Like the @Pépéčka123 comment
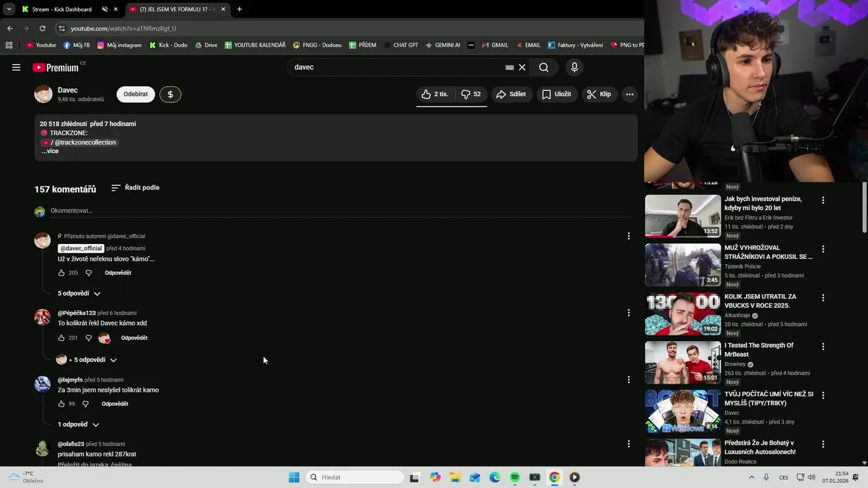This screenshot has width=868, height=488. tap(61, 338)
